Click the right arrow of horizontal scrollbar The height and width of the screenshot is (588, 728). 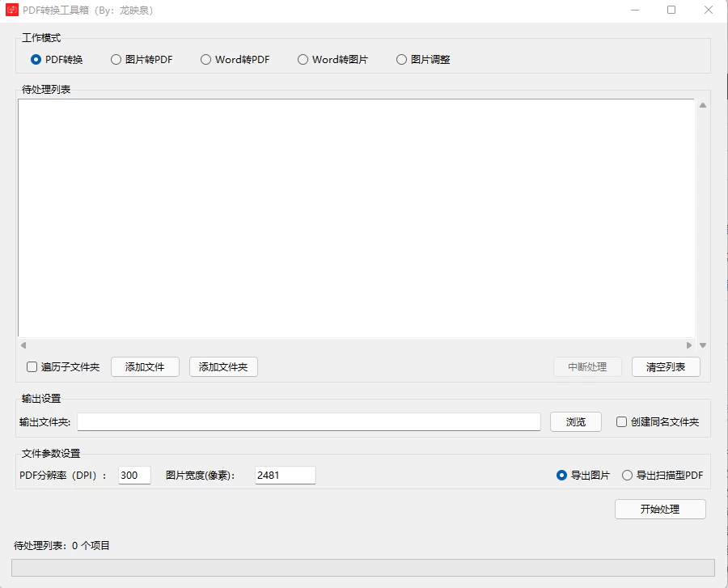(x=690, y=345)
